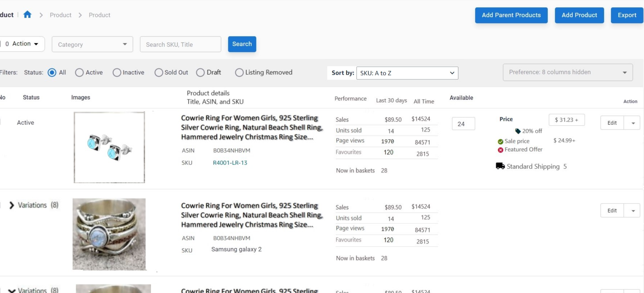Click the green Sale price check icon

point(500,141)
